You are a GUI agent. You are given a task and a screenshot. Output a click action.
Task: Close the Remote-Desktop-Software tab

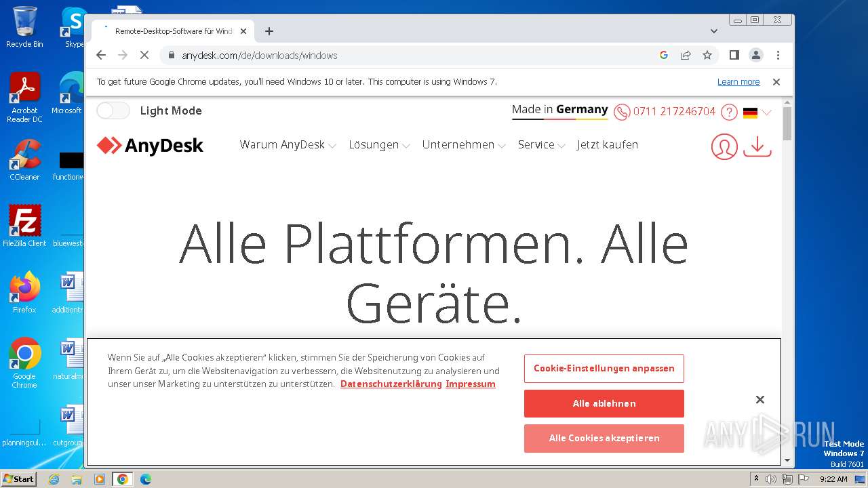(x=243, y=31)
